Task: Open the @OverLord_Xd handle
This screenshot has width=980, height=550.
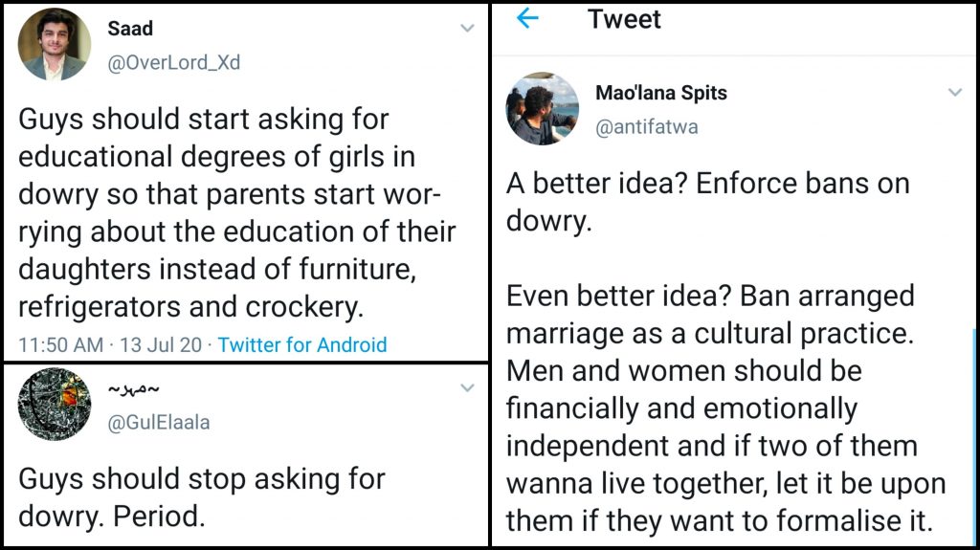Action: (x=173, y=63)
